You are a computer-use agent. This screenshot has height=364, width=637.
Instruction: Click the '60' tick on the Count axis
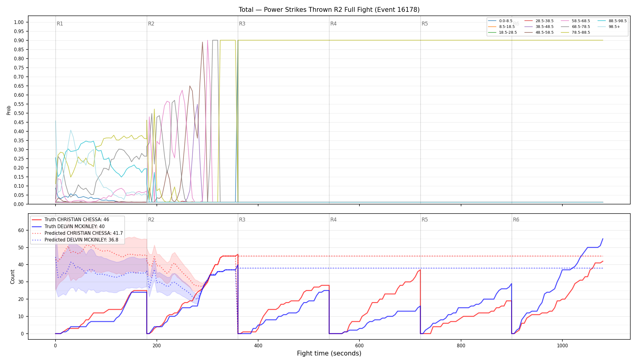point(21,230)
